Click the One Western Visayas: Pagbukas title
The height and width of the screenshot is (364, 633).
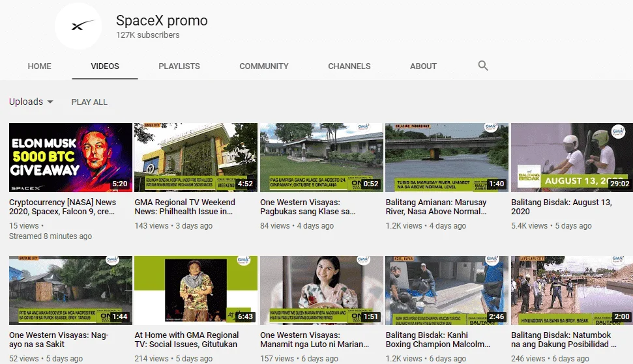(x=308, y=207)
